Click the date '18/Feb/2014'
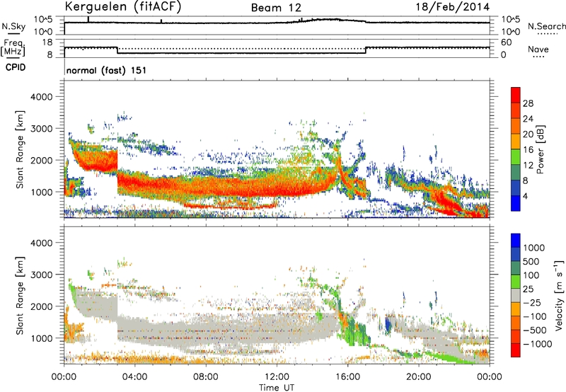 click(x=453, y=7)
